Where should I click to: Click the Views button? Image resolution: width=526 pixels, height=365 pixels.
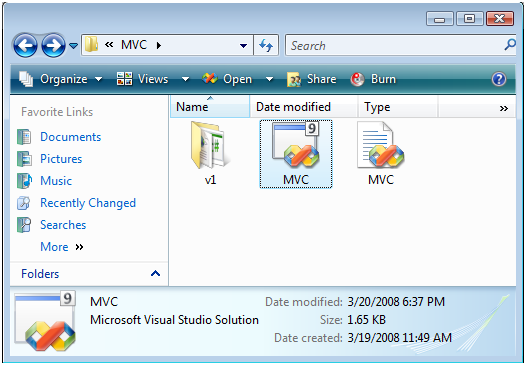pos(142,79)
